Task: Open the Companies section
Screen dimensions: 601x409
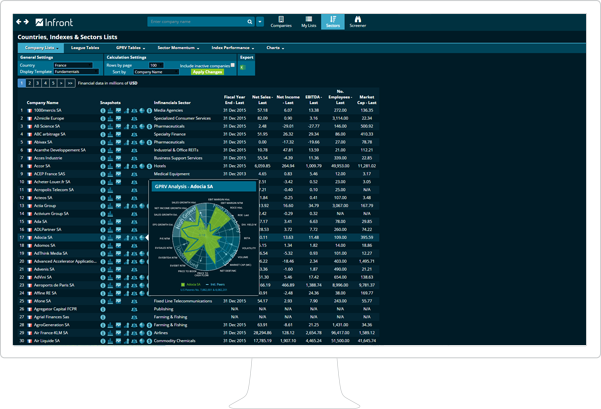Action: tap(281, 21)
